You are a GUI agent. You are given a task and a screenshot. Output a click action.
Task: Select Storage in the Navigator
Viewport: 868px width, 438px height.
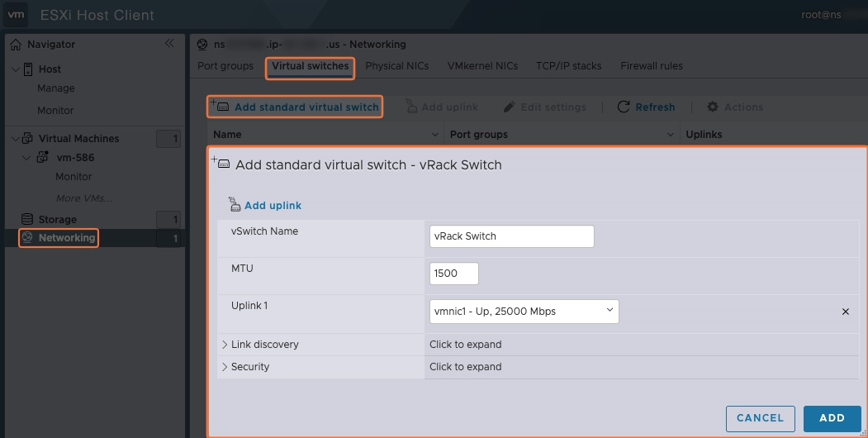[57, 219]
